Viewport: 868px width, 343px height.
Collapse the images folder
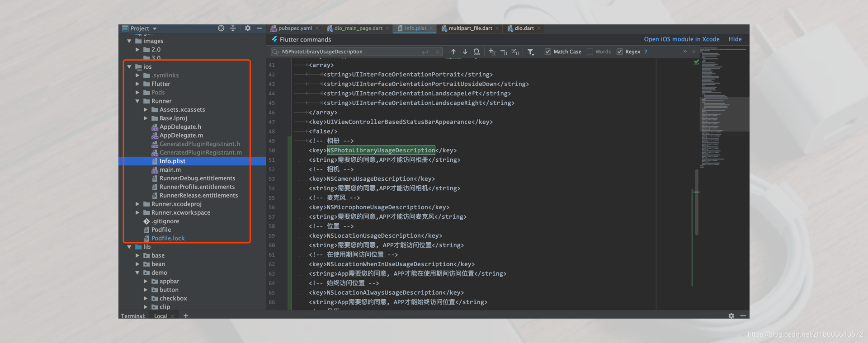tap(129, 41)
